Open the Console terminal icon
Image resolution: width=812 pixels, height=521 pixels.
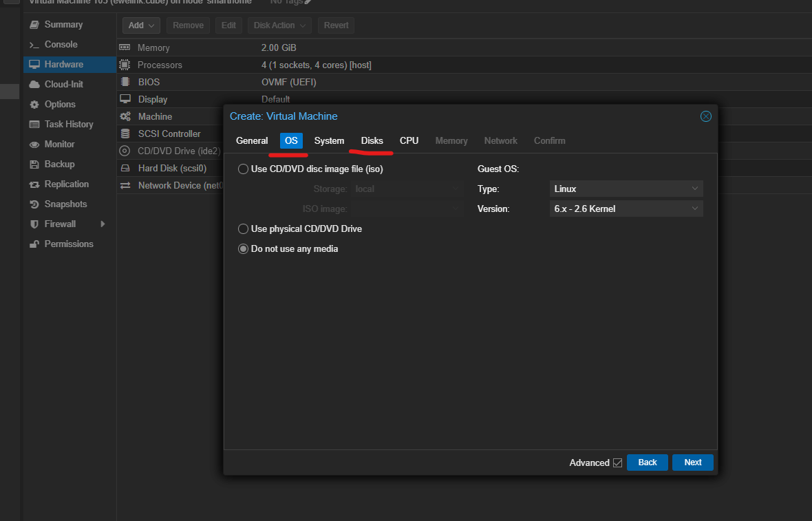pos(34,45)
